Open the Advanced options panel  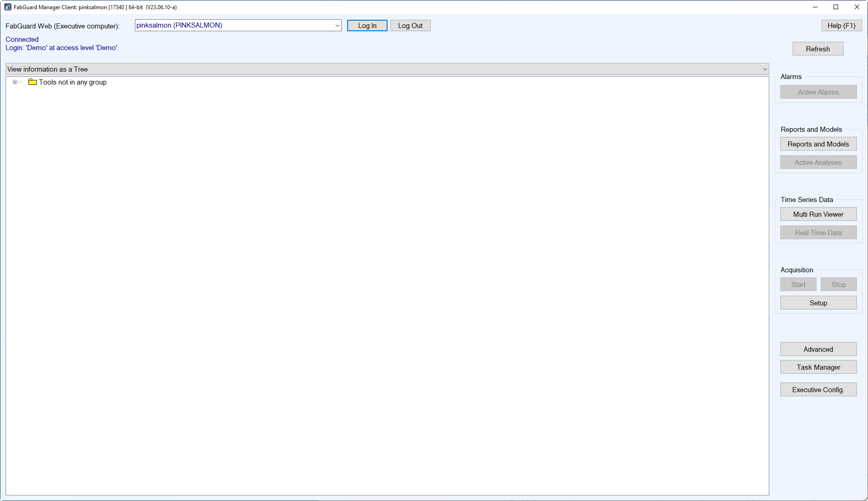click(x=818, y=349)
